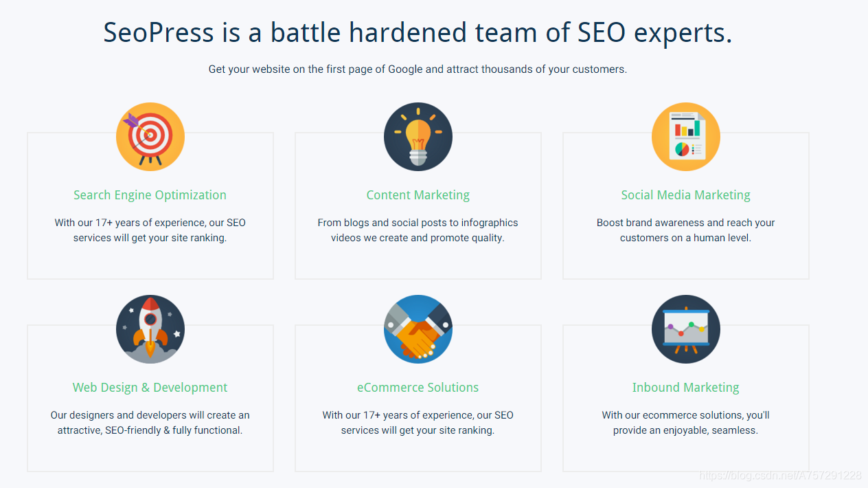Click the target and arrow SEO icon
Screen dimensions: 868x488
point(150,137)
